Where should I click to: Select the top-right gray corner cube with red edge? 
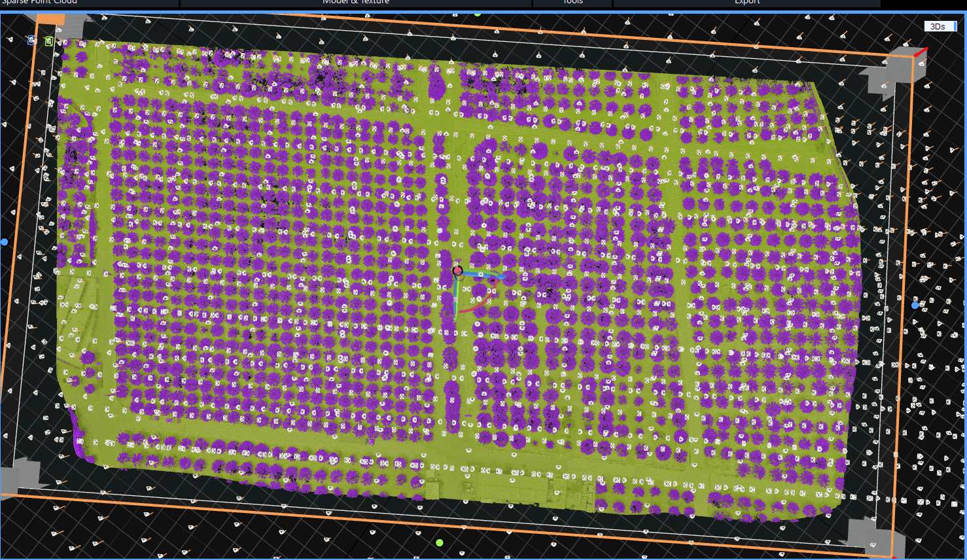898,69
